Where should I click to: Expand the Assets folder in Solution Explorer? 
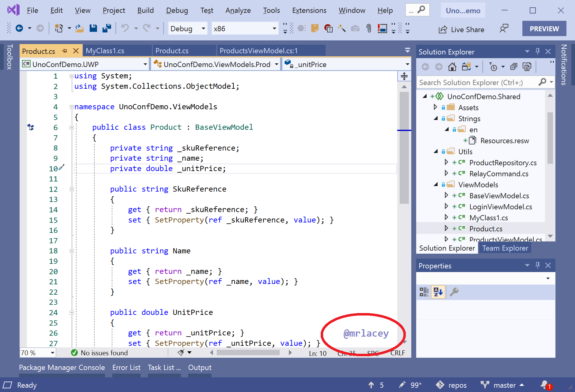coord(435,107)
